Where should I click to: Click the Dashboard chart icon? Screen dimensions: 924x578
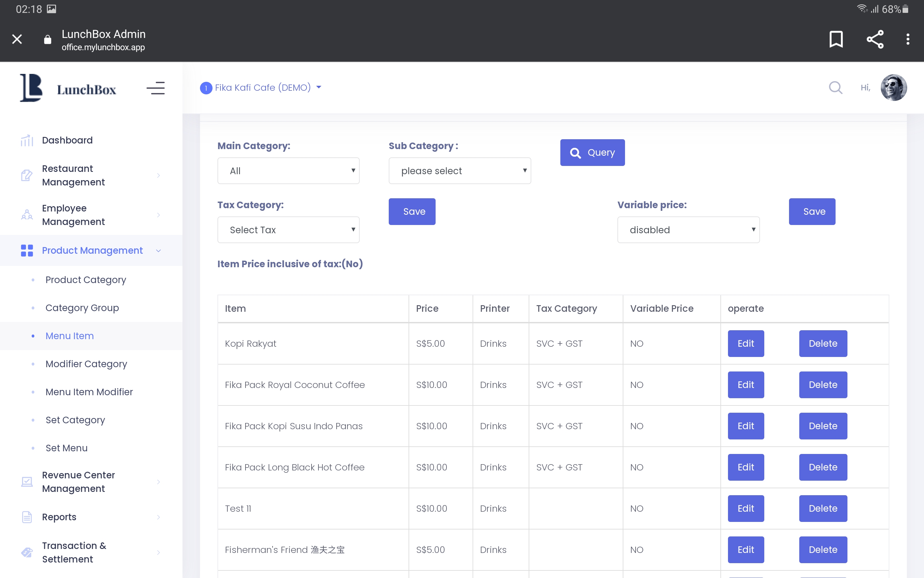[x=27, y=140]
